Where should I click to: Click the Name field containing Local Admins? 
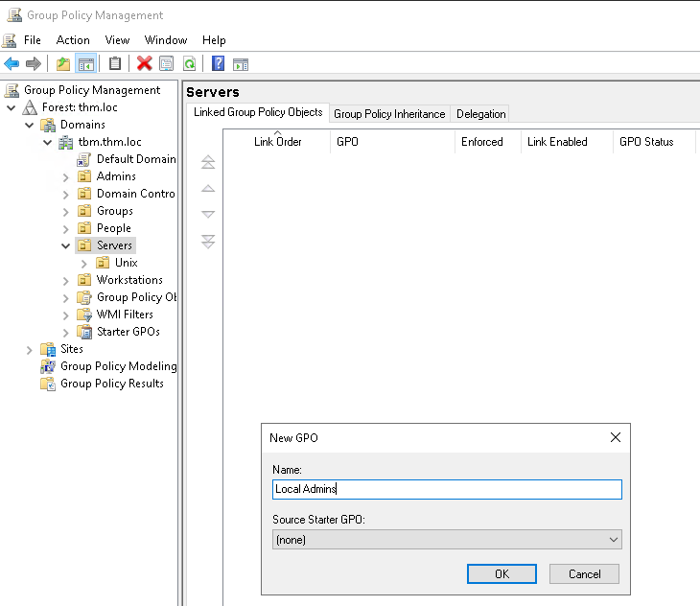click(447, 490)
